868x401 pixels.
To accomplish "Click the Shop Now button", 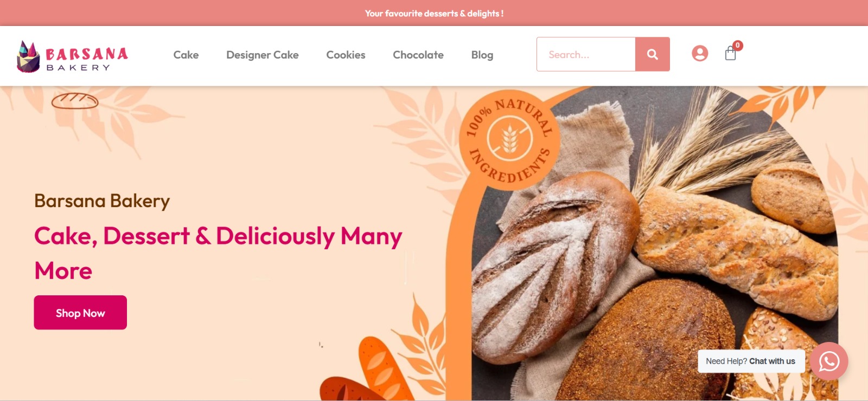I will [80, 313].
